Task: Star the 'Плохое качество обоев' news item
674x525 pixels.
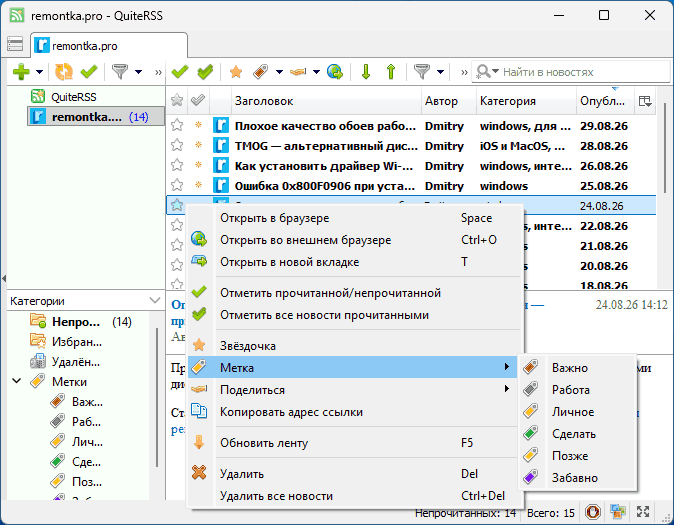Action: pos(177,126)
